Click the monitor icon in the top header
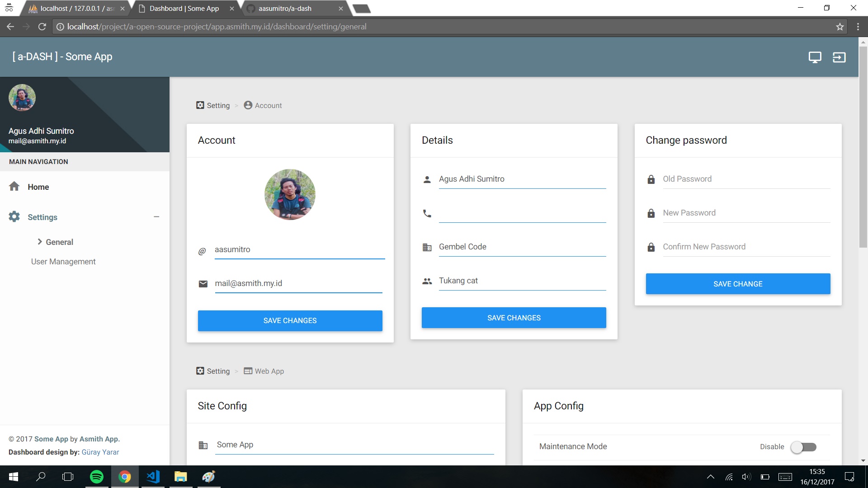 [815, 57]
